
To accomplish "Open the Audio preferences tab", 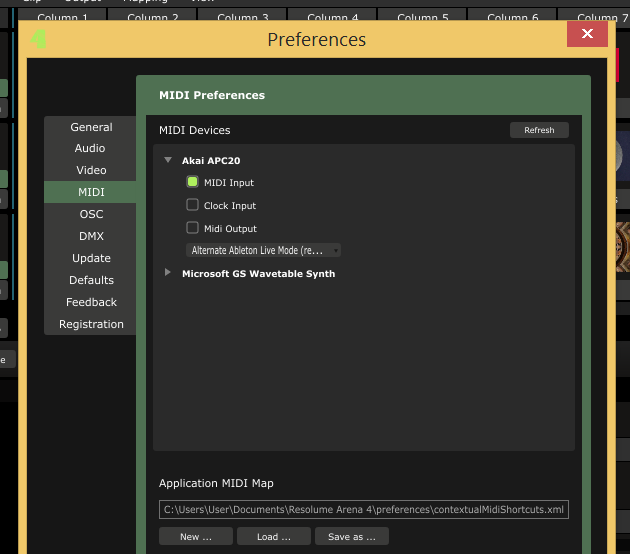I will 90,148.
